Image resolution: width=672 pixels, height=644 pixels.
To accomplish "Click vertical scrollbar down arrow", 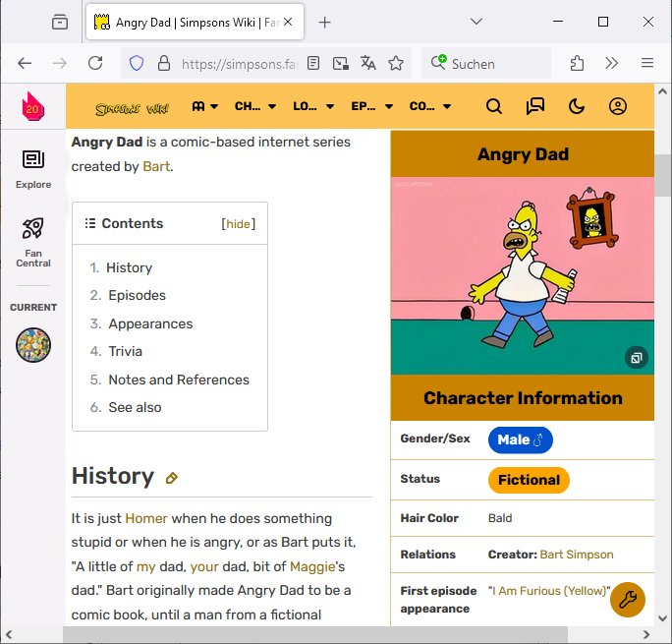I will (x=662, y=617).
